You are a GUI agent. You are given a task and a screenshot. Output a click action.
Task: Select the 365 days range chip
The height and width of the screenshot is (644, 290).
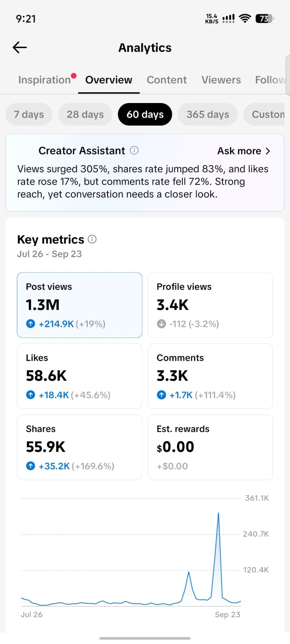tap(208, 114)
